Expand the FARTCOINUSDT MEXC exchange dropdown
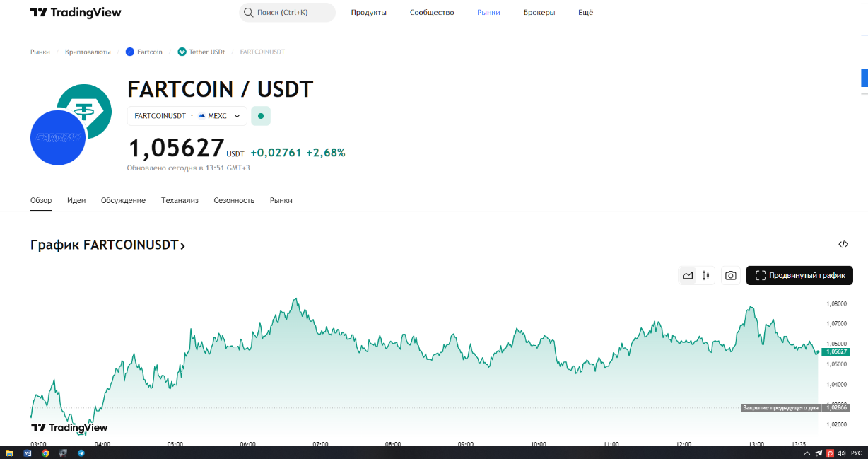Viewport: 868px width, 459px height. click(x=187, y=116)
